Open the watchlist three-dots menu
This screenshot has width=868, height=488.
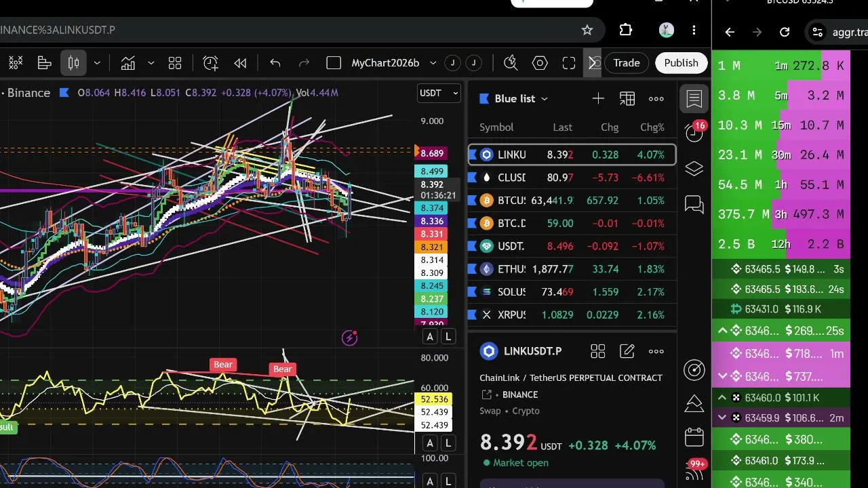coord(656,99)
